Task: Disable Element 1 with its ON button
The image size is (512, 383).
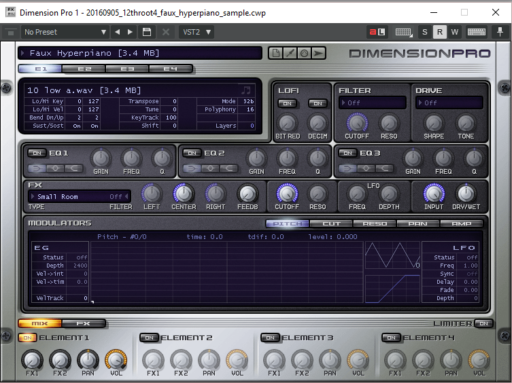Action: (27, 338)
